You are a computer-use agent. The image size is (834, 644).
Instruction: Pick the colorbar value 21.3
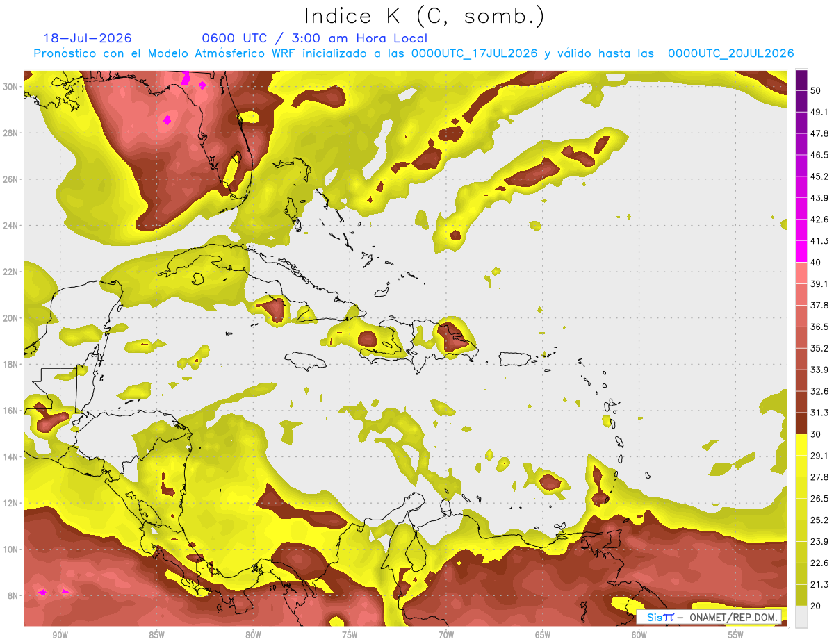[x=820, y=585]
